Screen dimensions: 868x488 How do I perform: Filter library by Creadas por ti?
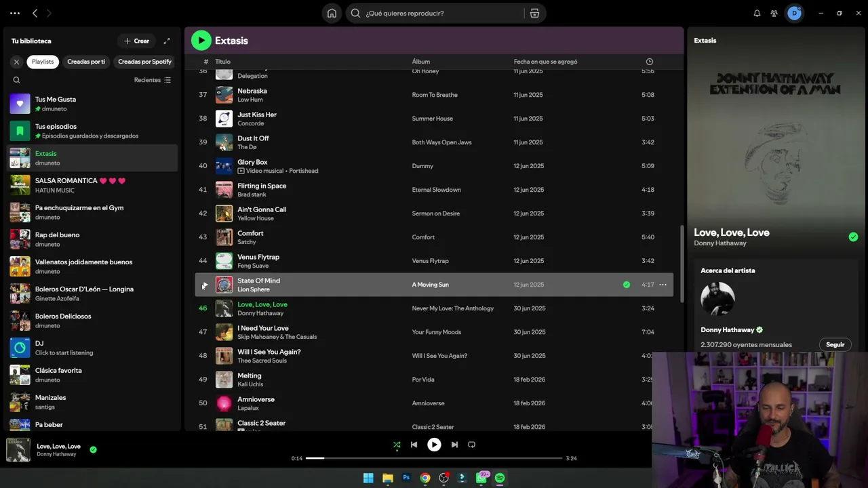(x=86, y=62)
